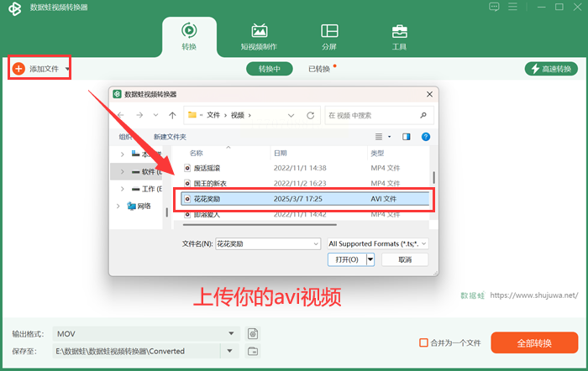588x371 pixels.
Task: Check the 合并为一个文件 checkbox
Action: click(x=423, y=343)
